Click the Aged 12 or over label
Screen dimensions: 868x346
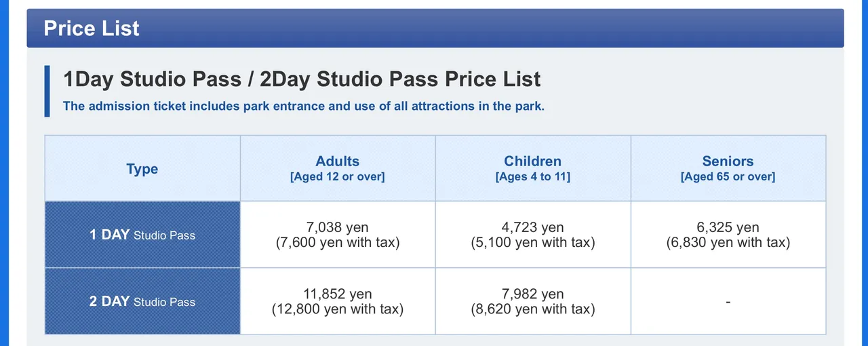[x=337, y=177]
